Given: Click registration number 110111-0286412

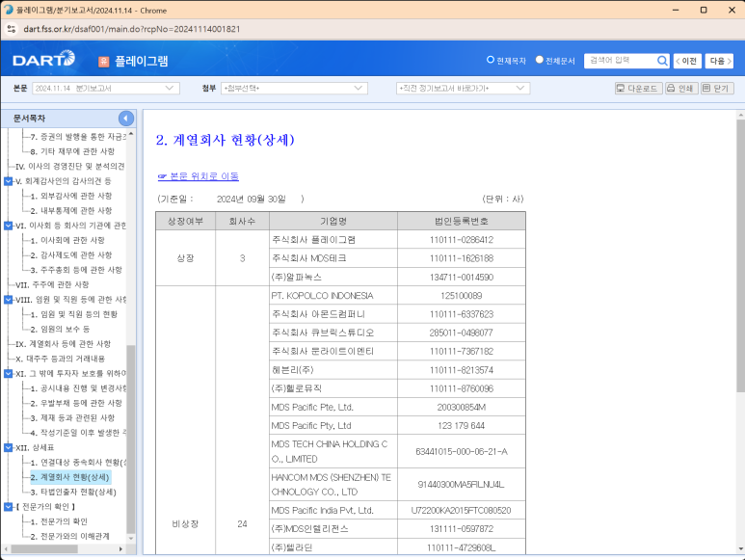Looking at the screenshot, I should 462,240.
